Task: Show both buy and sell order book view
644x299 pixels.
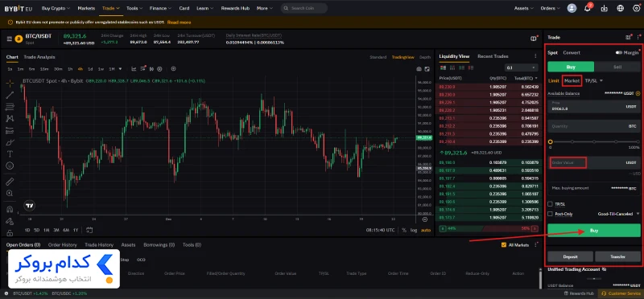Action: coord(443,68)
